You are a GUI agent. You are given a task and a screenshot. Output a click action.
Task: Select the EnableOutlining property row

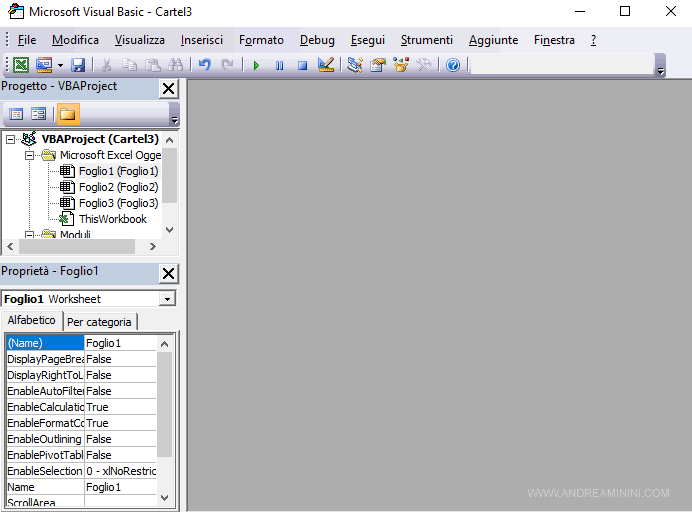[81, 439]
